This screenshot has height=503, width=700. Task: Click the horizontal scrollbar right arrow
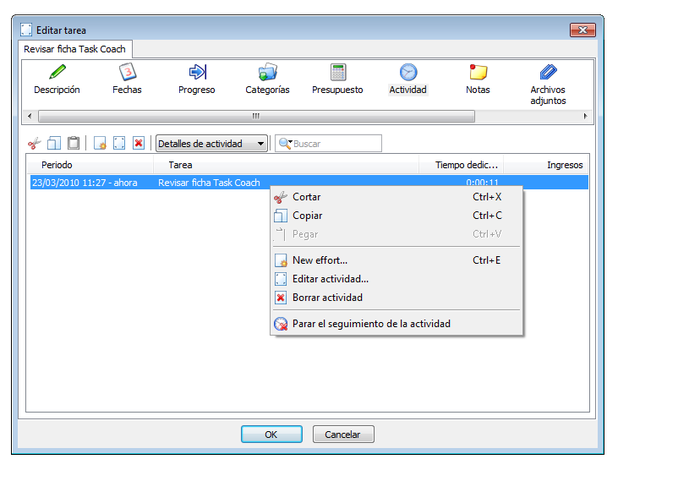[x=585, y=116]
